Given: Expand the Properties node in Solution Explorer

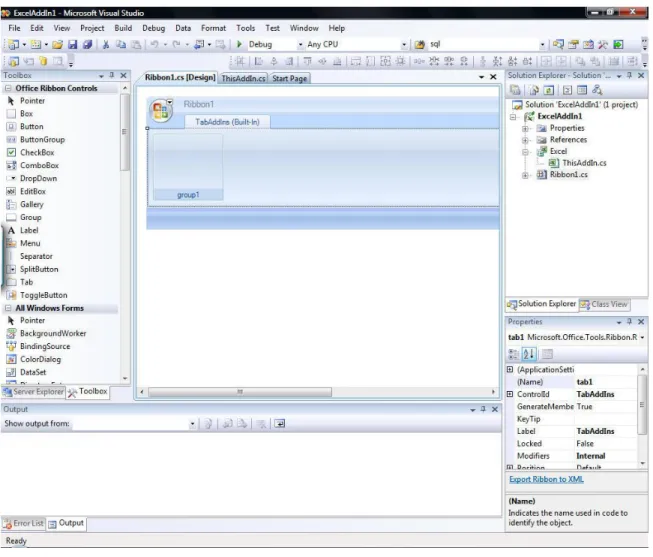Looking at the screenshot, I should pos(526,129).
